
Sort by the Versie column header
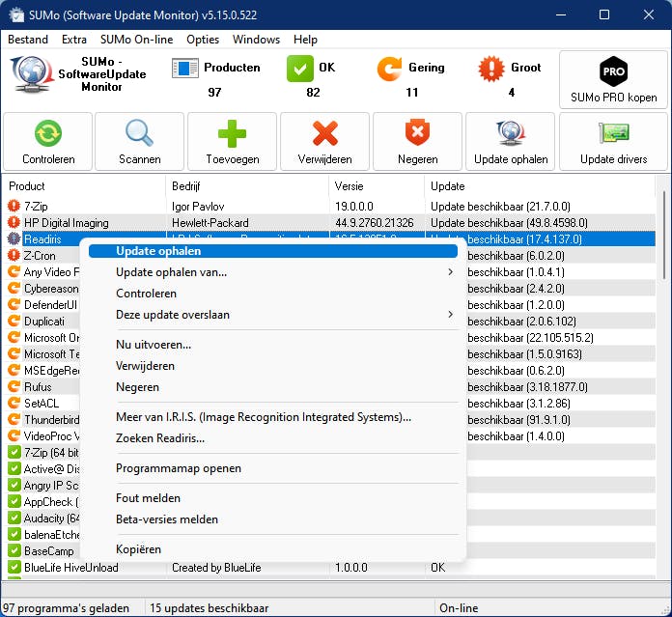[377, 186]
